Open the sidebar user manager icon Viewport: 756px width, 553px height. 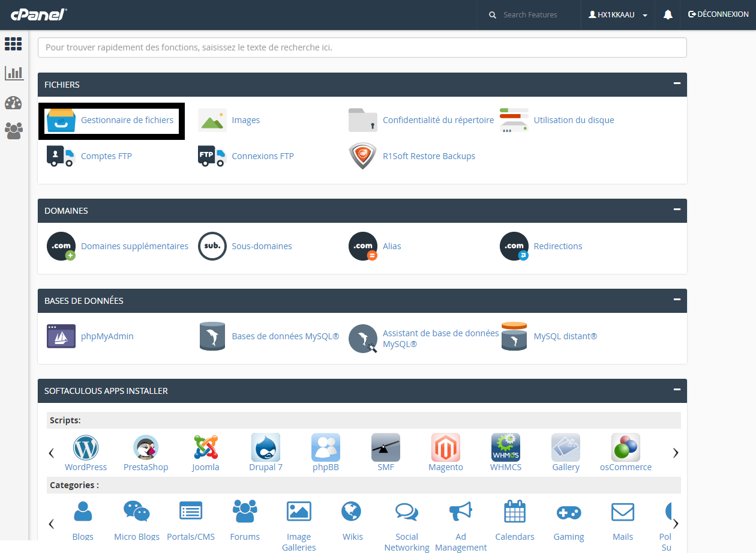[x=14, y=131]
